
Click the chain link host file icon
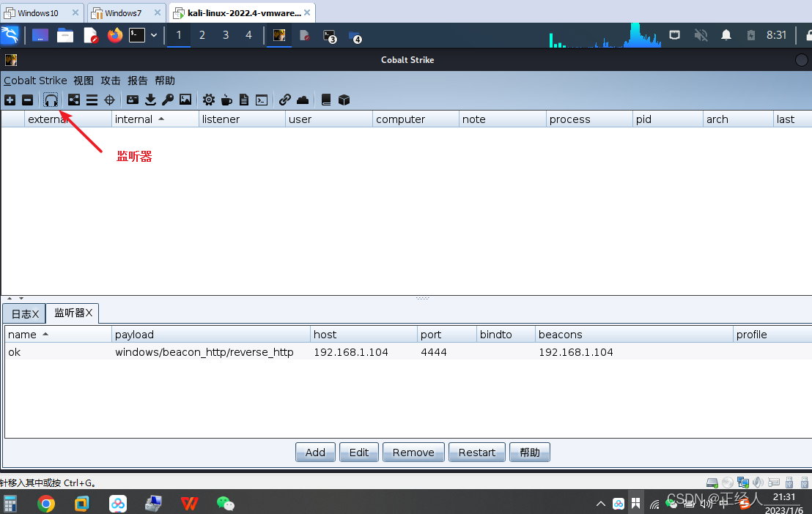[x=284, y=100]
